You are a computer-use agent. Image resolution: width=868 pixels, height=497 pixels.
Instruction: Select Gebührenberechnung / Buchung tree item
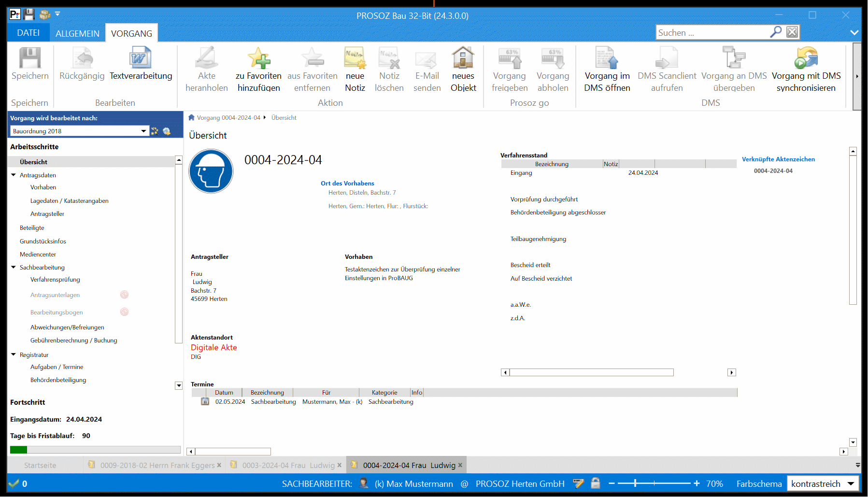point(73,340)
